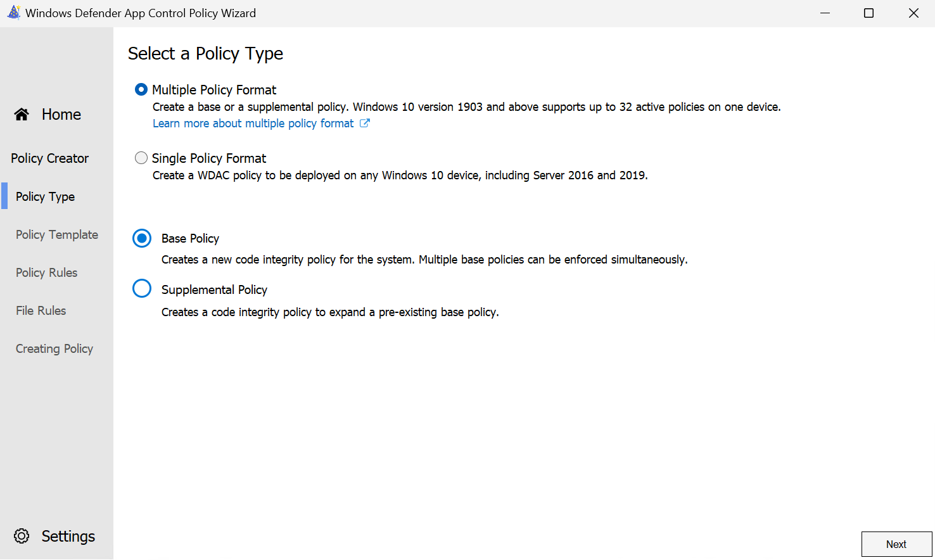Choose Single Policy Format option
This screenshot has height=560, width=935.
[141, 158]
